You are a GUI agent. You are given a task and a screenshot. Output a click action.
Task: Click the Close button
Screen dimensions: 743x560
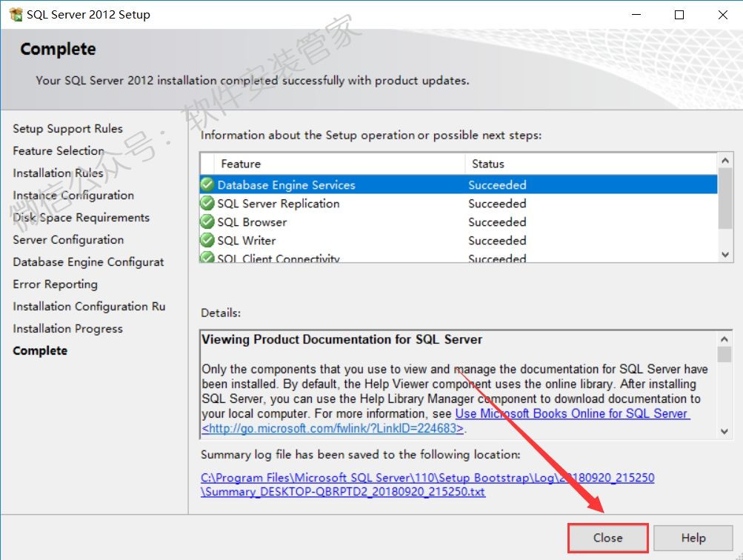click(608, 538)
